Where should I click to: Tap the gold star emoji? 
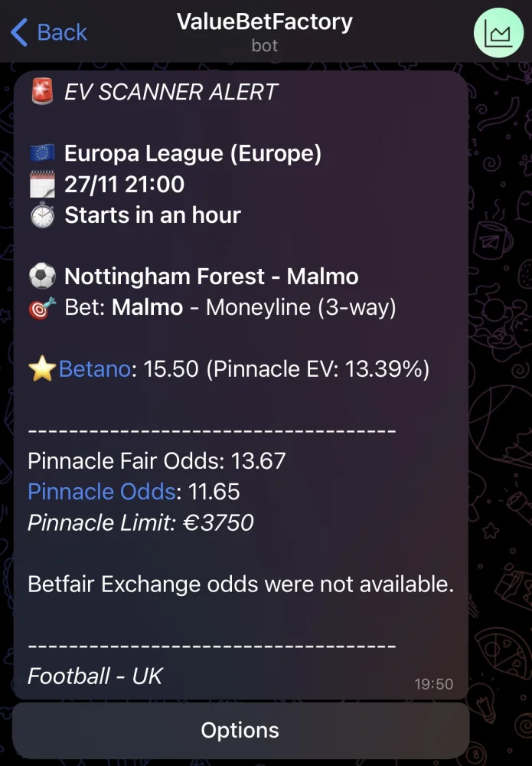pos(42,369)
